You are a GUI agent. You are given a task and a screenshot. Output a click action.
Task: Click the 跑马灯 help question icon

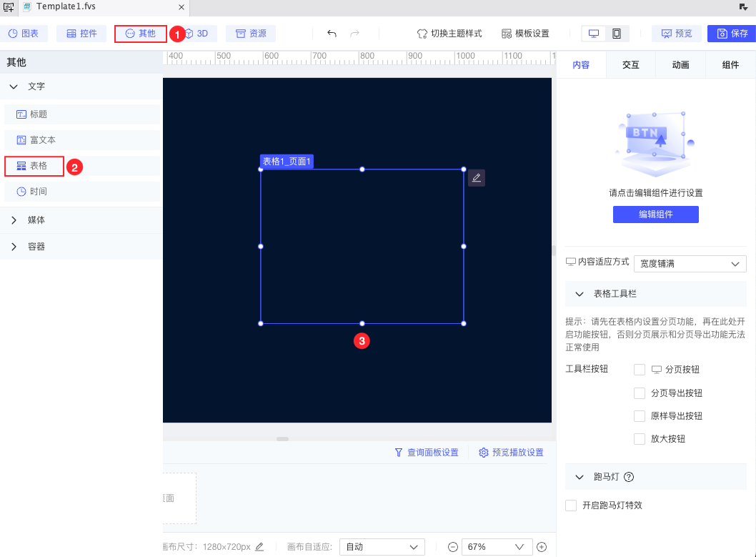coord(629,477)
